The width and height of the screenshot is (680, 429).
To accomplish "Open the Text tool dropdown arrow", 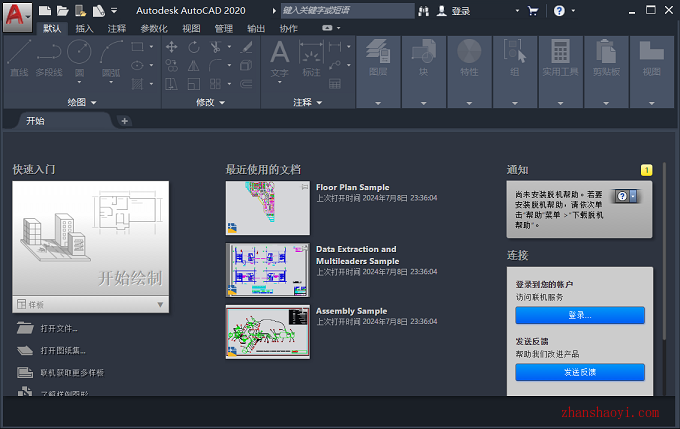I will tap(280, 82).
